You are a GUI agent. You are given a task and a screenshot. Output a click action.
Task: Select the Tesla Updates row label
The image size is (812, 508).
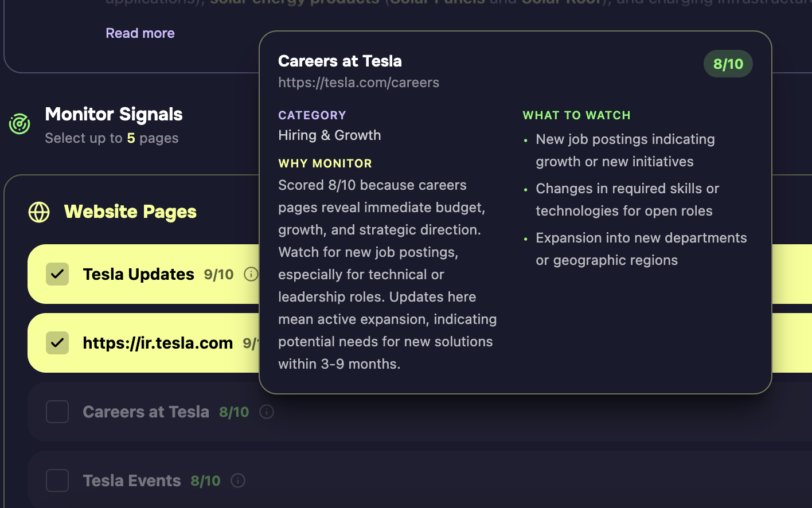(x=138, y=274)
